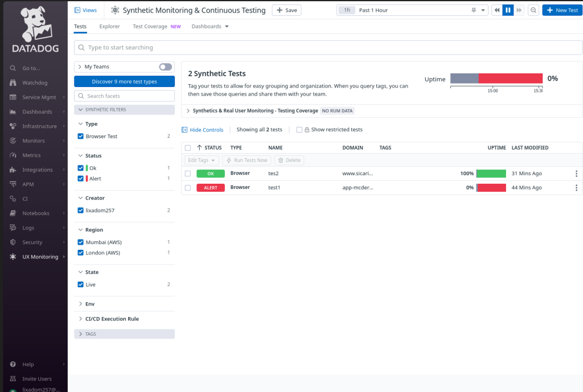This screenshot has width=583, height=392.
Task: Click Search facets input
Action: click(124, 96)
